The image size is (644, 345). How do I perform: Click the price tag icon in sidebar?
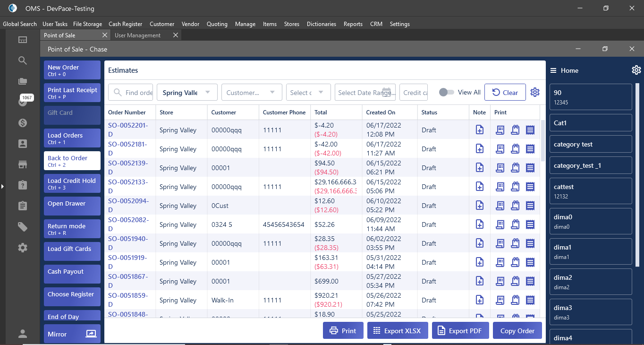[x=23, y=227]
